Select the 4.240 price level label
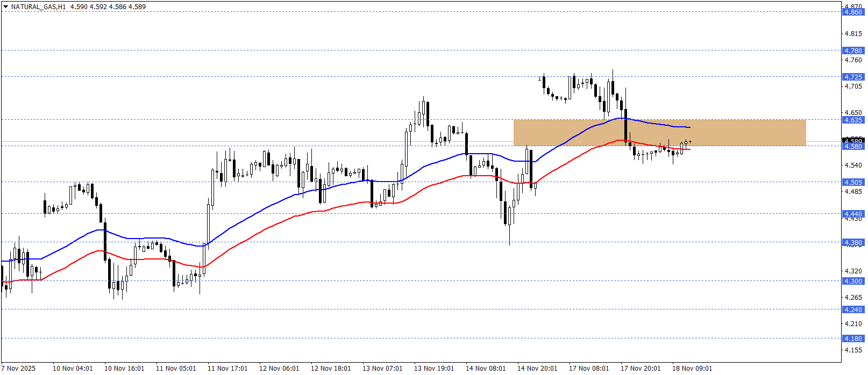868x375 pixels. (852, 309)
